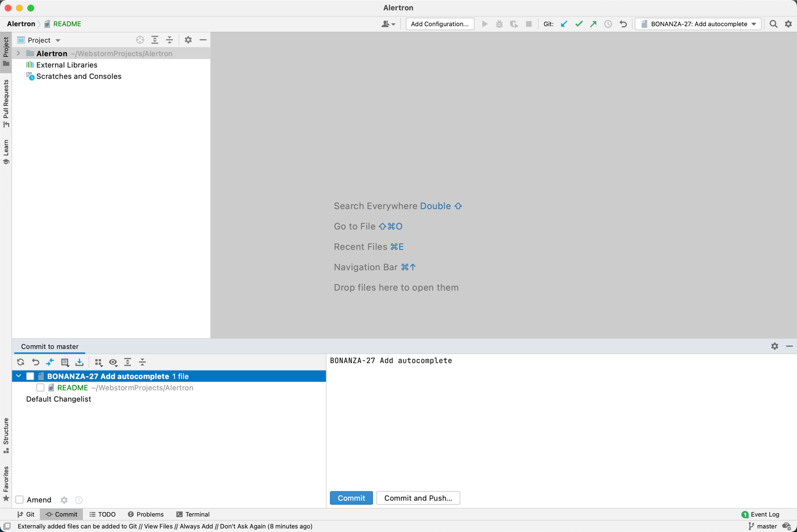The image size is (797, 532).
Task: Update project with the blue Git pull arrow
Action: click(x=563, y=24)
